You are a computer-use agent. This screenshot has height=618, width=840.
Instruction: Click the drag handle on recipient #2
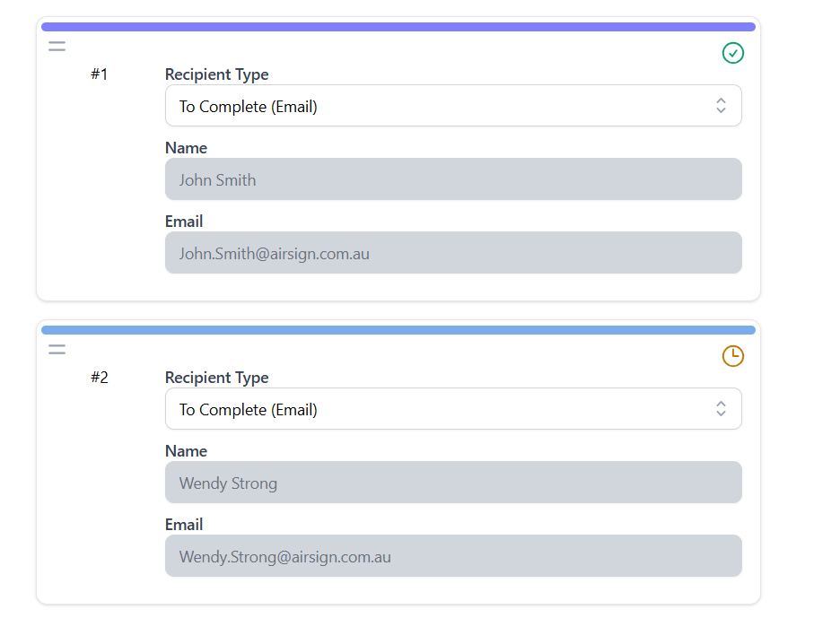click(x=57, y=349)
